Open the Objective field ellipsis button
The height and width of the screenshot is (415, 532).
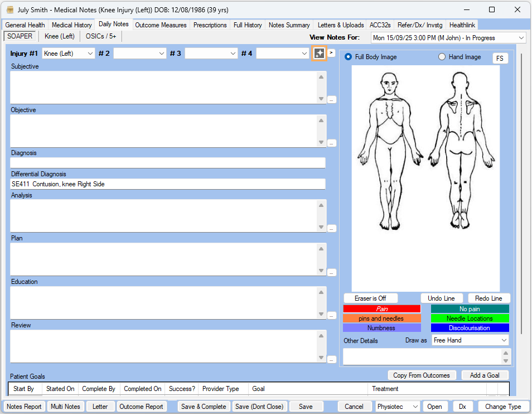pos(332,143)
